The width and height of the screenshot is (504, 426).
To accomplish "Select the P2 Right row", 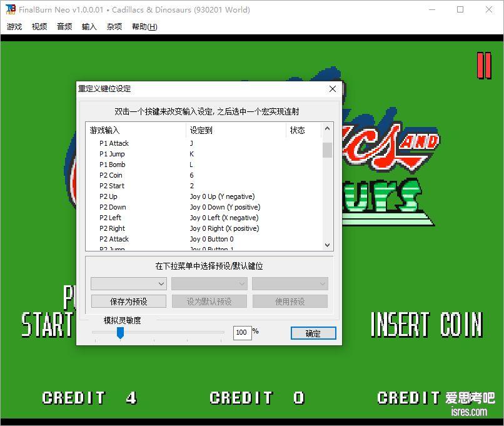I will point(204,228).
